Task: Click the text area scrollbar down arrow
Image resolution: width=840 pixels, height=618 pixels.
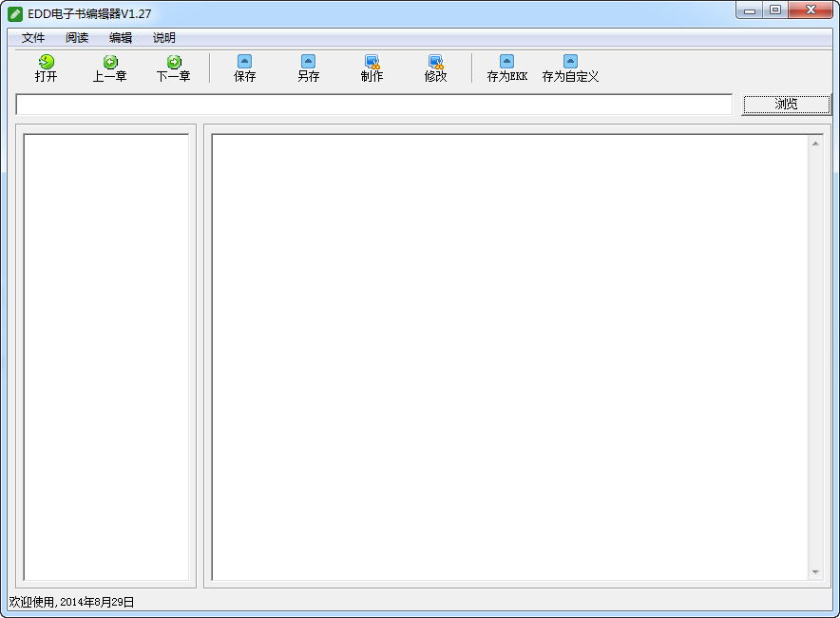Action: click(x=815, y=572)
